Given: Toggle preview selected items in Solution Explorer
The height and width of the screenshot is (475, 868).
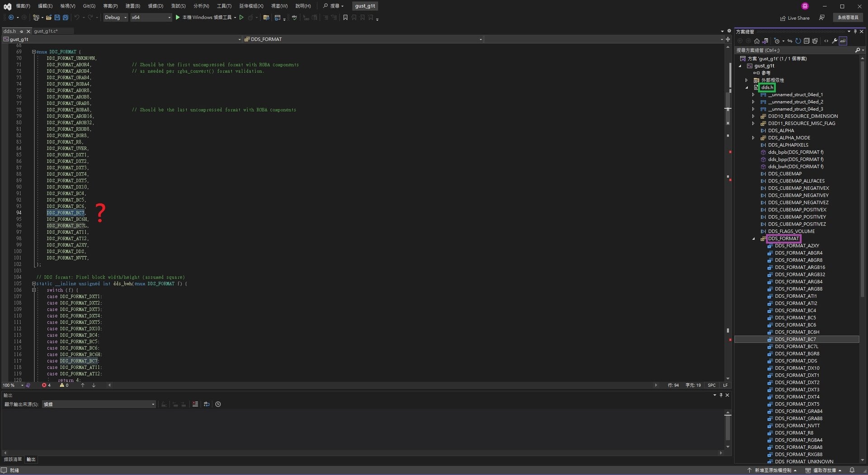Looking at the screenshot, I should click(843, 41).
